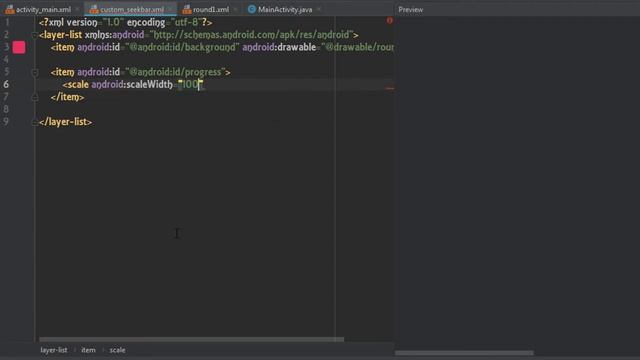This screenshot has height=360, width=640.
Task: Select scale in the breadcrumb bar
Action: click(x=117, y=350)
